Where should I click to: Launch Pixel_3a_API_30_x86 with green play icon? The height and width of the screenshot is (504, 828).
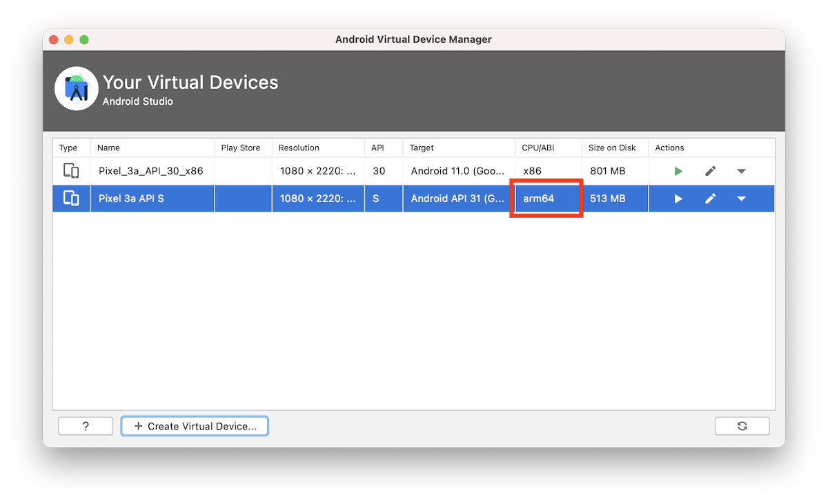[x=678, y=171]
